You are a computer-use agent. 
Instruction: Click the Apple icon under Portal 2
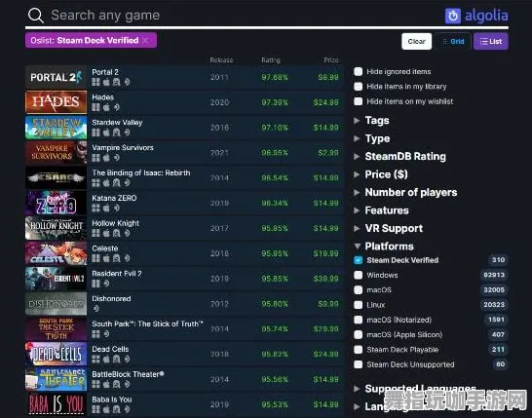click(x=106, y=82)
